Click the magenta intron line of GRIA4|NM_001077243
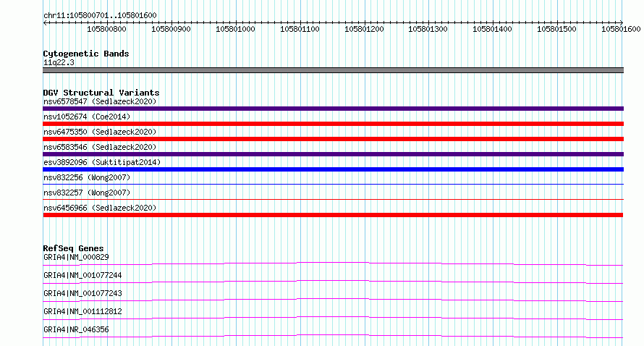644x346 pixels. pyautogui.click(x=333, y=300)
